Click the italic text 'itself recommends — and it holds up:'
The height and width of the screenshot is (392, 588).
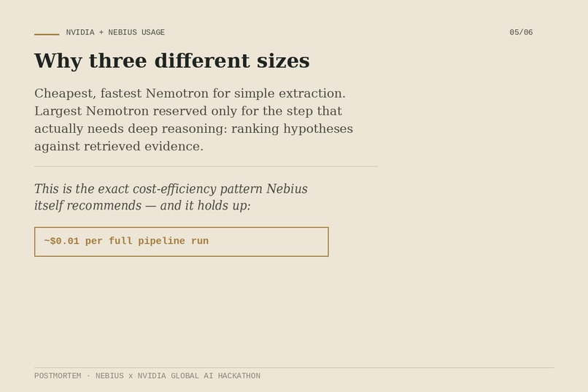142,206
